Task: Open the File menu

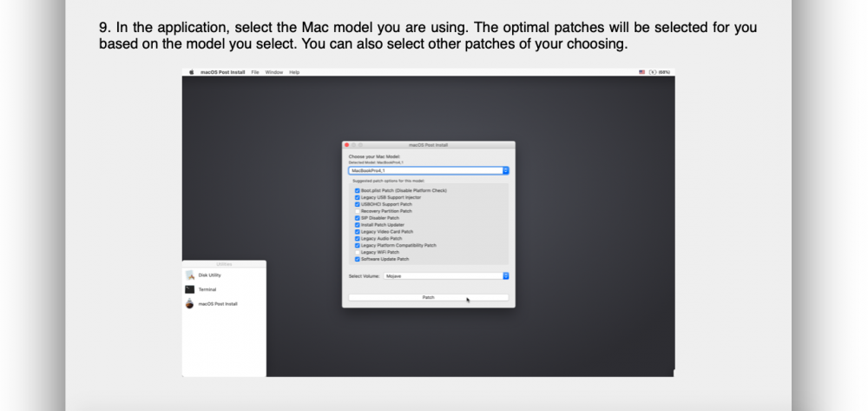Action: click(255, 72)
